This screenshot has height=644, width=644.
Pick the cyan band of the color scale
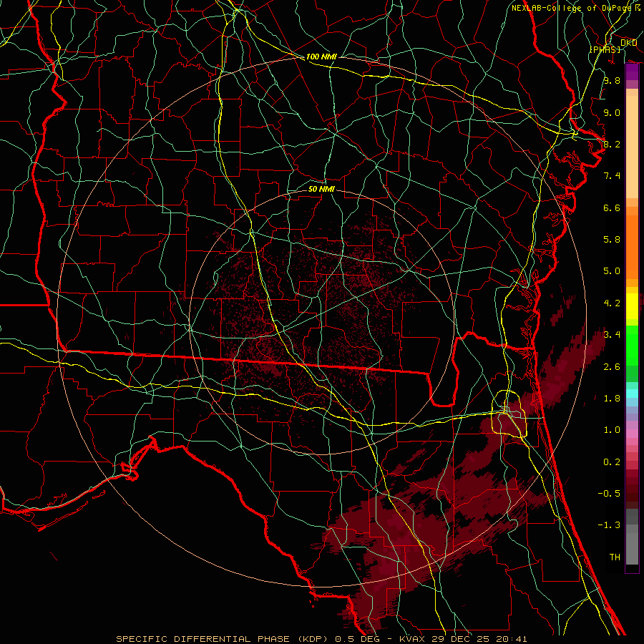[x=632, y=394]
